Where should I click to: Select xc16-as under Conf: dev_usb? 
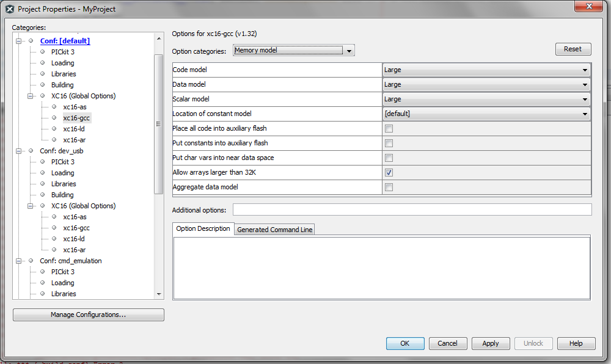[x=75, y=217]
